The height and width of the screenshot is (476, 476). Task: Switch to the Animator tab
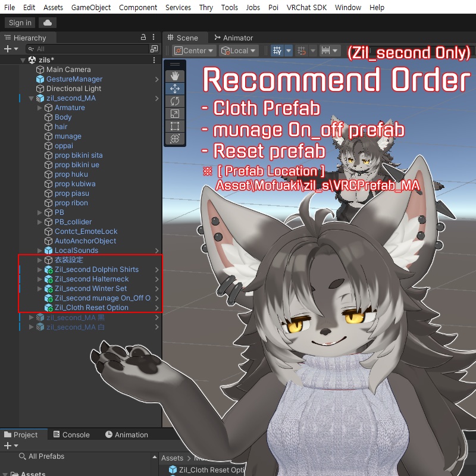[x=233, y=37]
